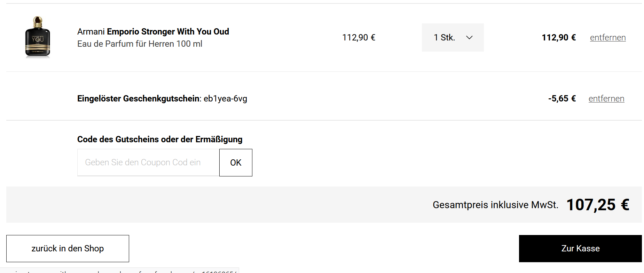Viewport: 644px width, 273px height.
Task: Remove the redeemed gift voucher via 'entfernen'
Action: pyautogui.click(x=606, y=99)
